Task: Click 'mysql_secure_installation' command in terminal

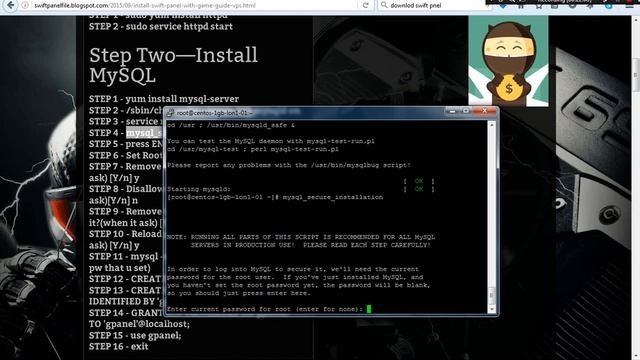Action: click(333, 197)
